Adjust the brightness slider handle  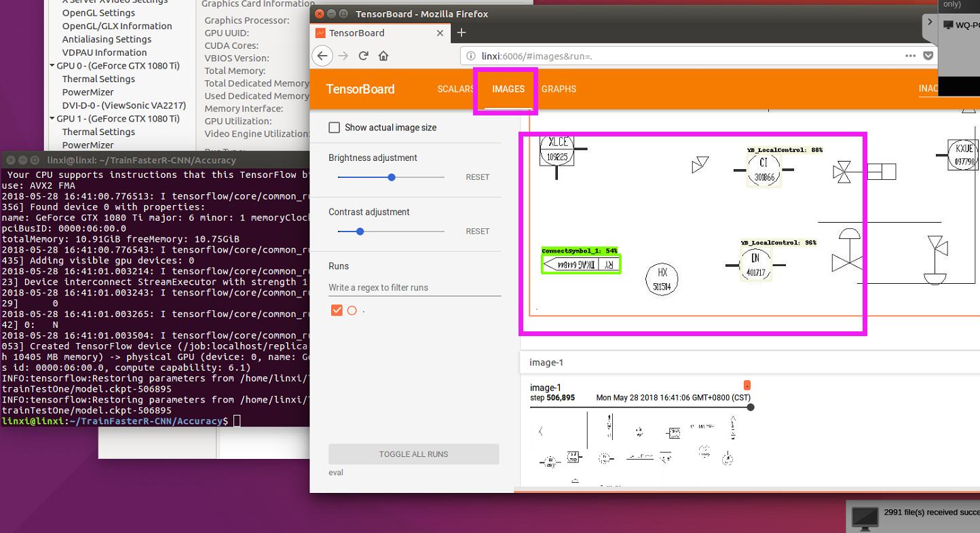392,177
